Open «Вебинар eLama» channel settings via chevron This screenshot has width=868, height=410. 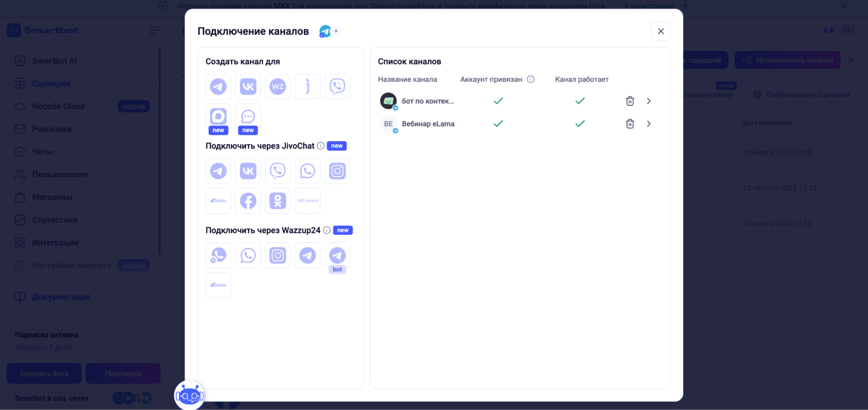click(x=649, y=123)
